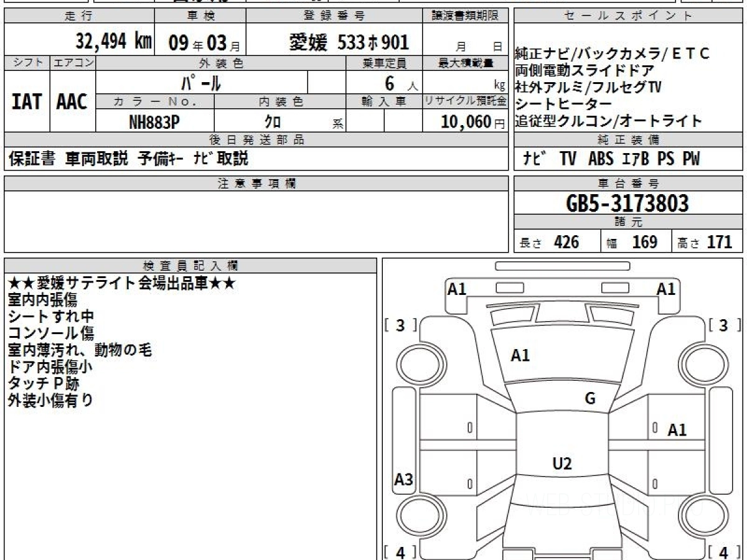The width and height of the screenshot is (747, 560).
Task: Click the 注意事項欄 header
Action: [x=256, y=184]
